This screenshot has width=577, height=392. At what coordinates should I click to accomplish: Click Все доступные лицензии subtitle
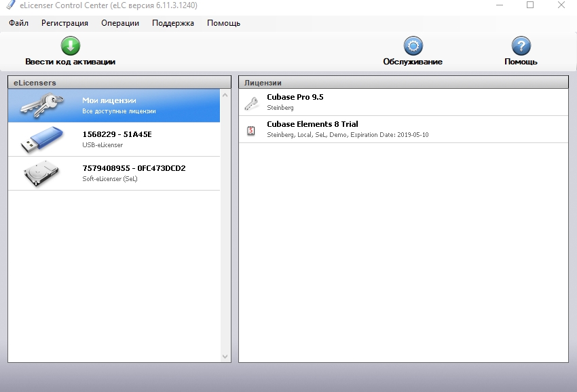(119, 111)
